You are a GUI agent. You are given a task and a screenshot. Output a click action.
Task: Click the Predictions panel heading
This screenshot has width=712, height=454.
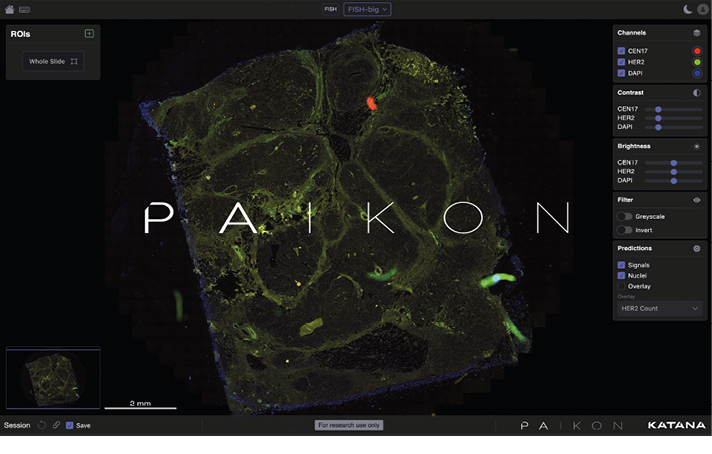tap(634, 248)
